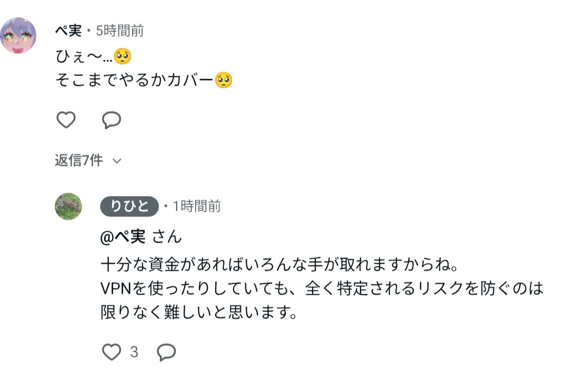Viewport: 582px width, 392px height.
Task: Collapse the 返信7件 replies label
Action: [x=79, y=161]
